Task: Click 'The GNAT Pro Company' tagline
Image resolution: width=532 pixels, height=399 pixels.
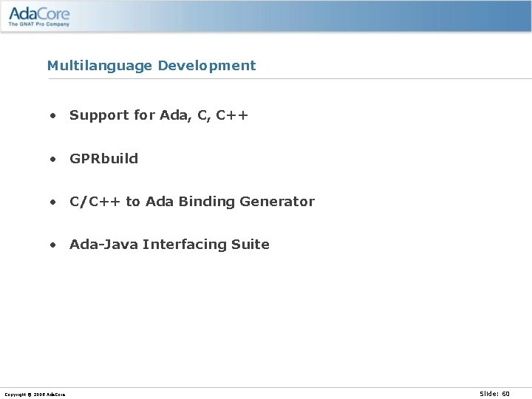Action: coord(39,24)
